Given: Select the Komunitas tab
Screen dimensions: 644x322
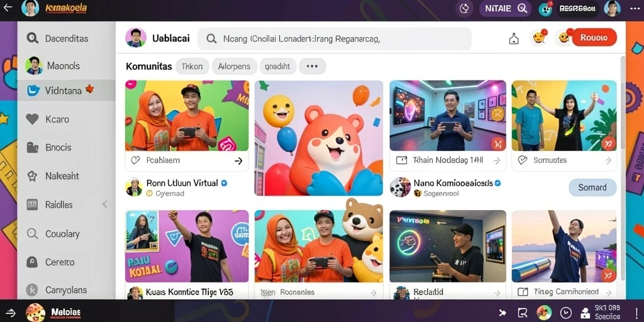Looking at the screenshot, I should 148,66.
